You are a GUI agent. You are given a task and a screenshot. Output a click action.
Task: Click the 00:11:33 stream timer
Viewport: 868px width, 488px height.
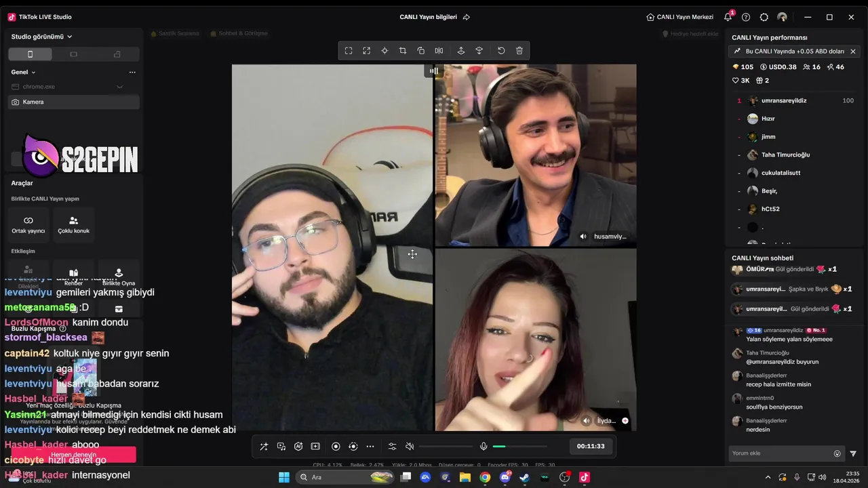pos(590,446)
